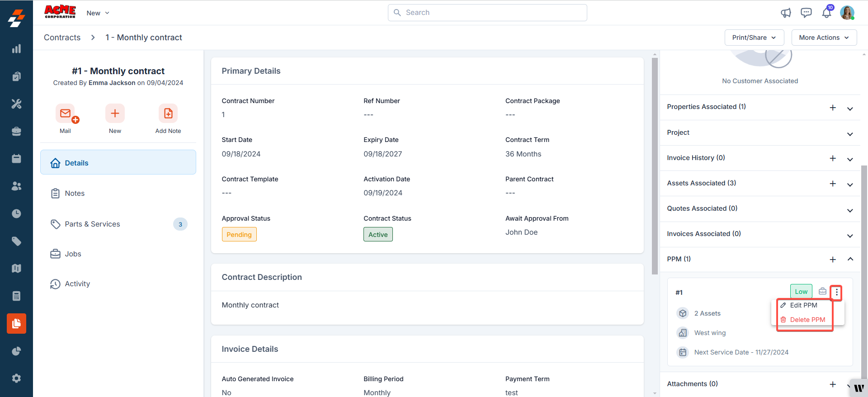Expand the Project section

click(850, 134)
